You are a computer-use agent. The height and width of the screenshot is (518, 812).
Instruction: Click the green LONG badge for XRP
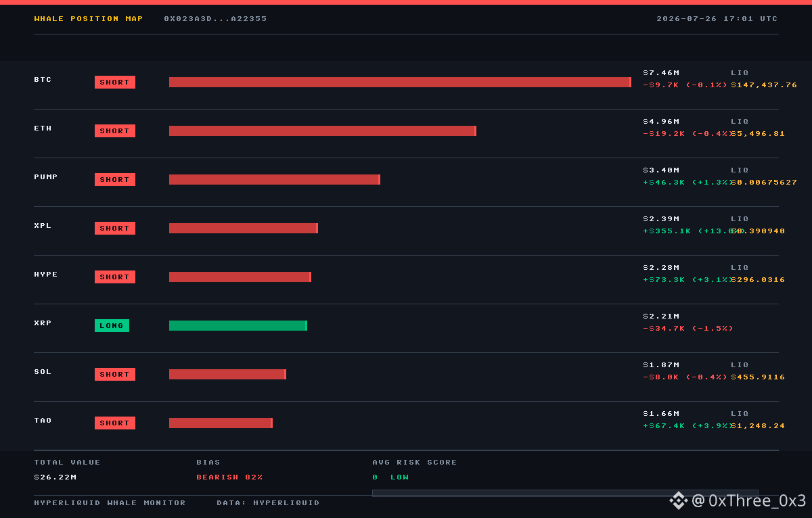pos(112,326)
